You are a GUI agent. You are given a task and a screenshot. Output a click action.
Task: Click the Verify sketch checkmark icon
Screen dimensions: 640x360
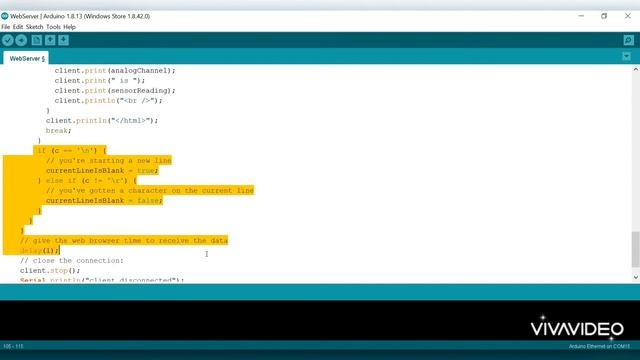coord(8,40)
